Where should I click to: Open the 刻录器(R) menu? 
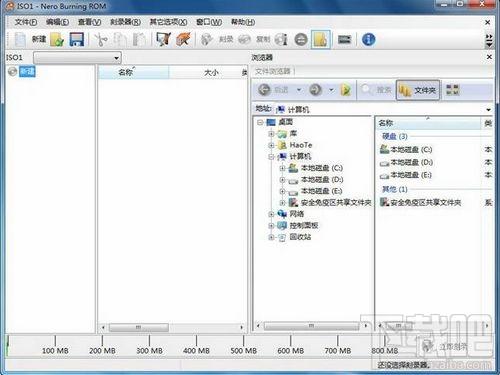click(x=125, y=22)
